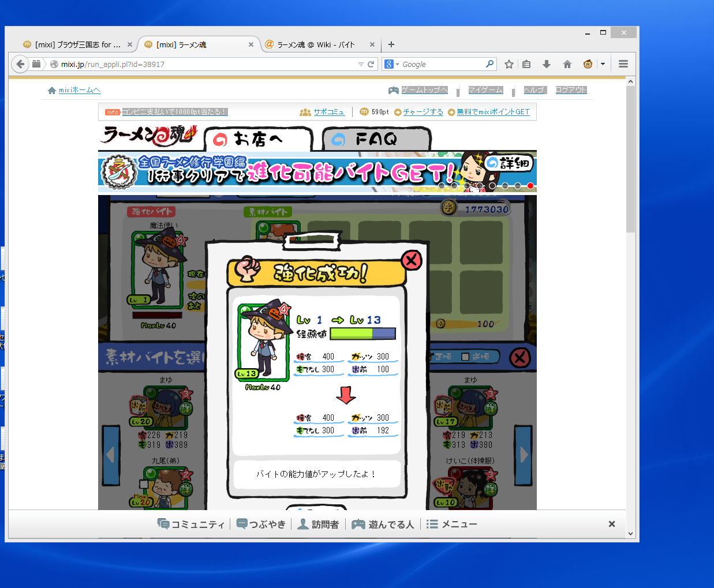Viewport: 714px width, 588px height.
Task: Click the 進化可能バイトGET banner
Action: coord(317,171)
